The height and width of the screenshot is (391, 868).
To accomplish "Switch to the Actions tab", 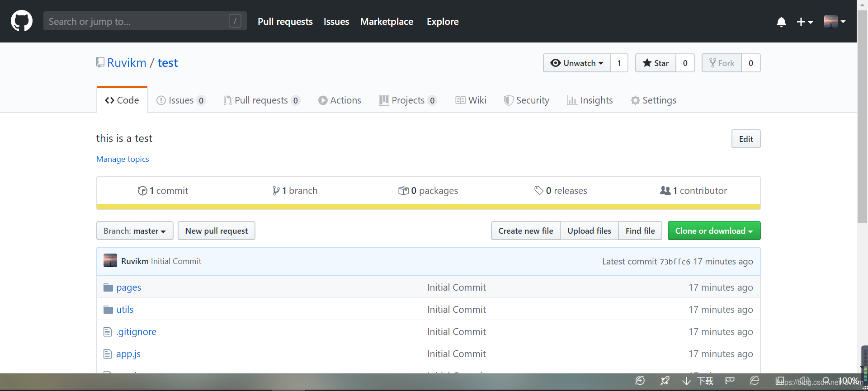I will click(x=340, y=100).
